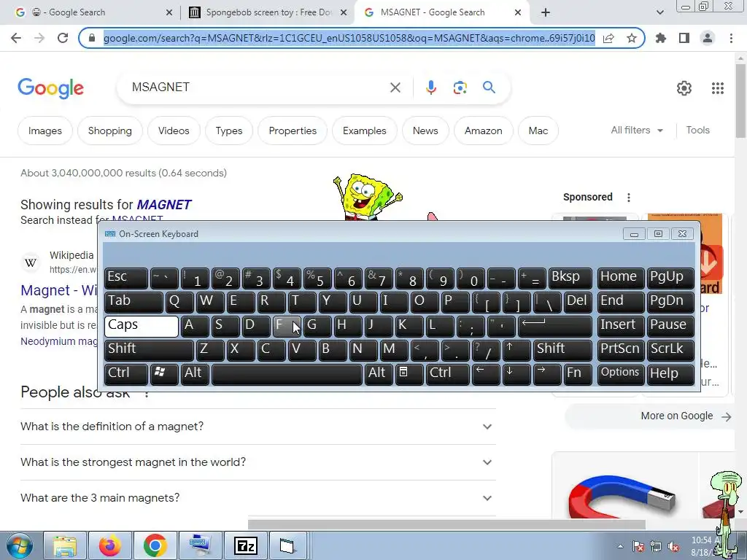Image resolution: width=747 pixels, height=560 pixels.
Task: Toggle the left Alt key
Action: (x=194, y=373)
